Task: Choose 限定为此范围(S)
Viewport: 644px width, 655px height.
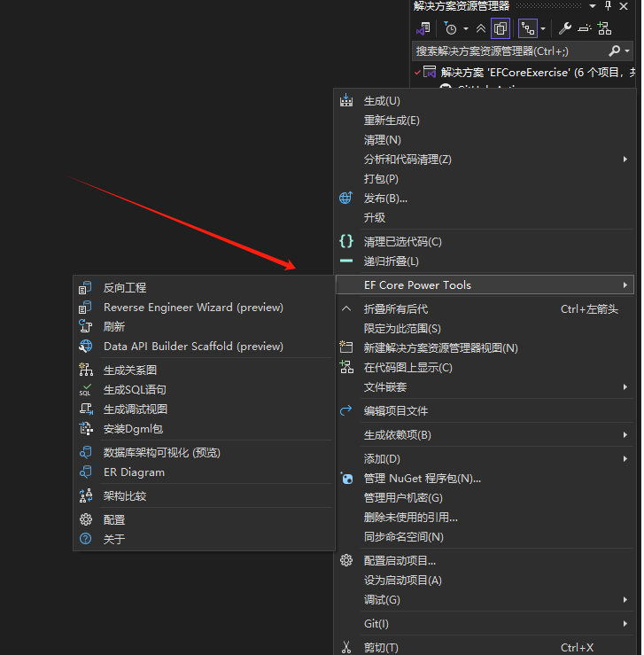Action: pos(485,329)
